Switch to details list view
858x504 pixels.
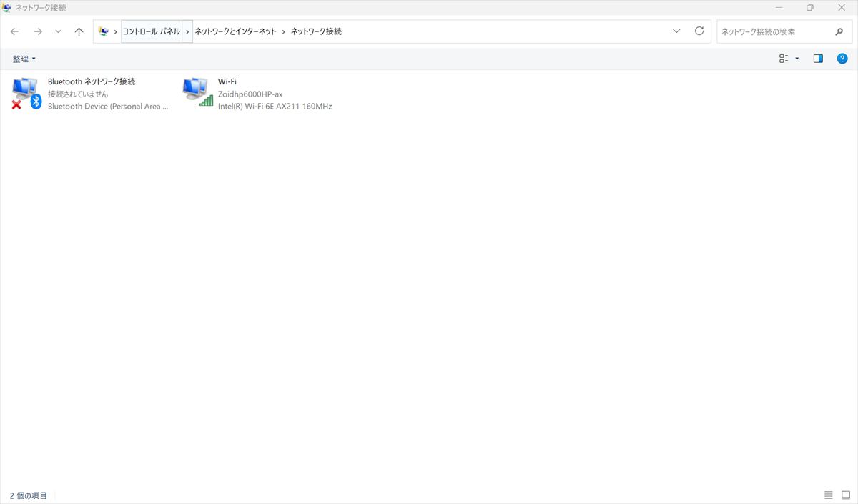pyautogui.click(x=828, y=495)
